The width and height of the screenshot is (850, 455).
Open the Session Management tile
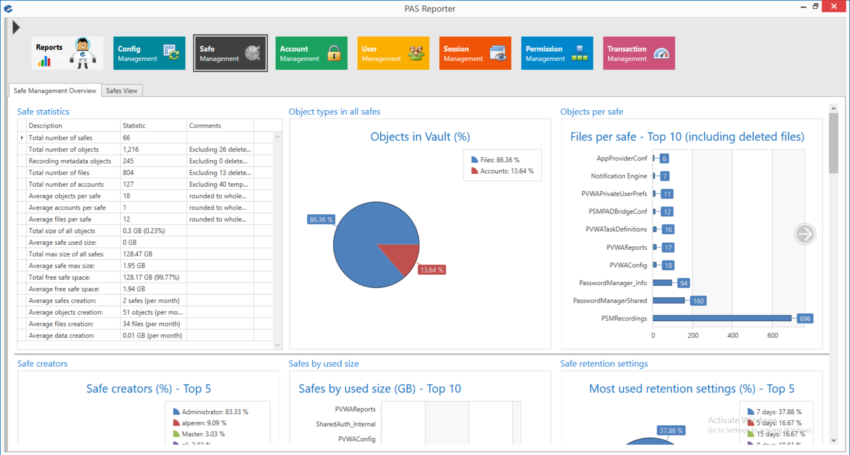click(475, 53)
